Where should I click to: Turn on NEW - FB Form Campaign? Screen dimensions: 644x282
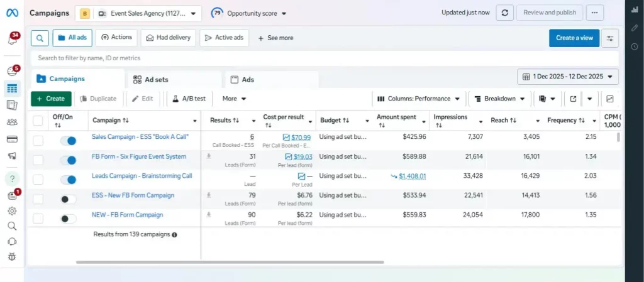point(68,219)
